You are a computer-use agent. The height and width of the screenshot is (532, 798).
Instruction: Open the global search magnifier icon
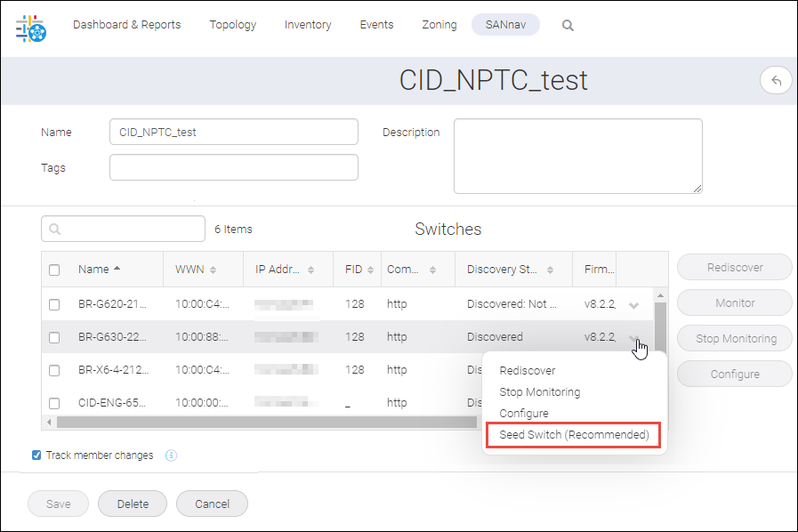click(x=568, y=25)
